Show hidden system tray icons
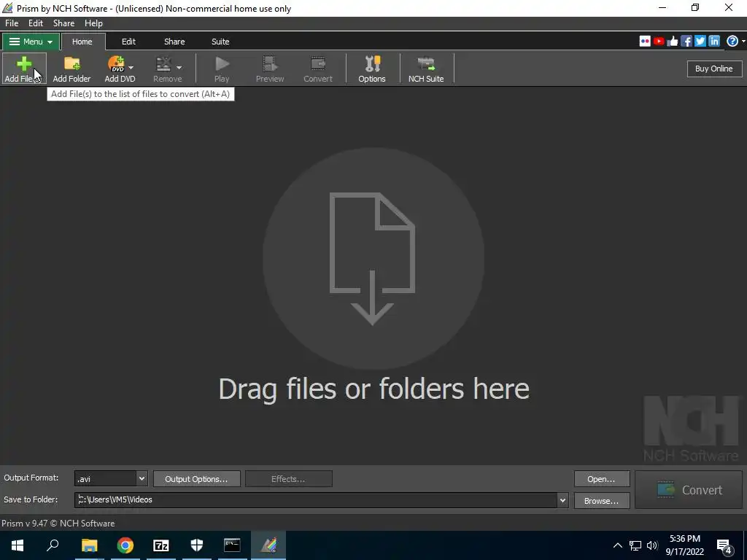Viewport: 747px width, 560px height. [617, 545]
